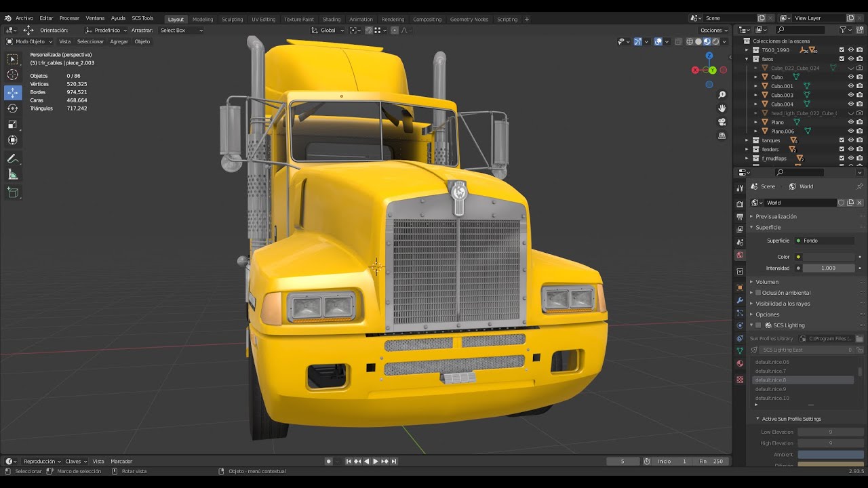Open the Select Box drag dropdown
Viewport: 868px width, 488px height.
[181, 30]
